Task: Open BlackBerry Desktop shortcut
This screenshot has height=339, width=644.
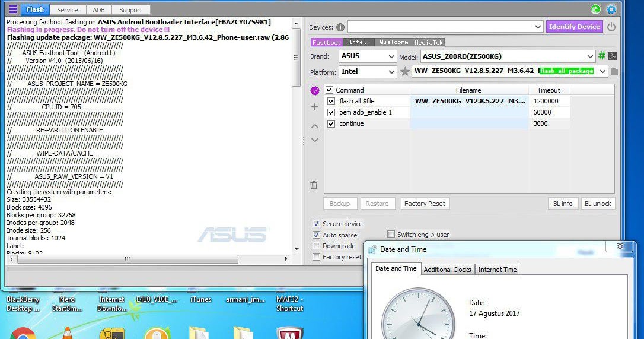Action: point(23,303)
